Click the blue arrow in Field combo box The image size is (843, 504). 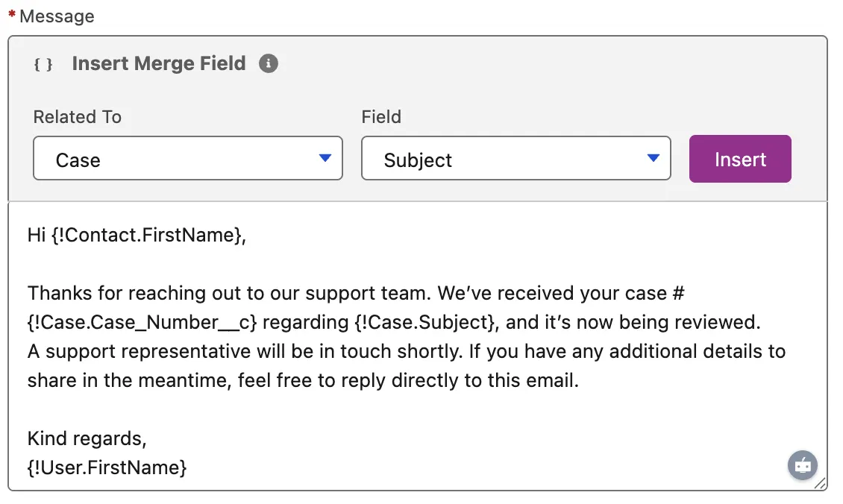tap(654, 158)
